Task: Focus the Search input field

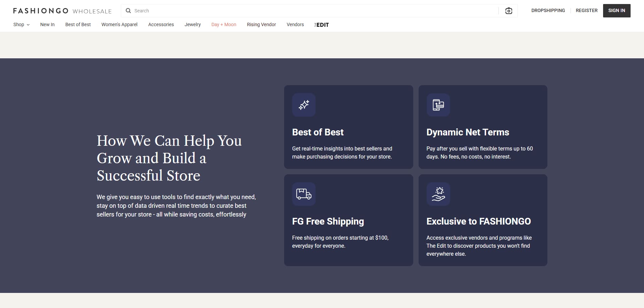Action: tap(315, 11)
